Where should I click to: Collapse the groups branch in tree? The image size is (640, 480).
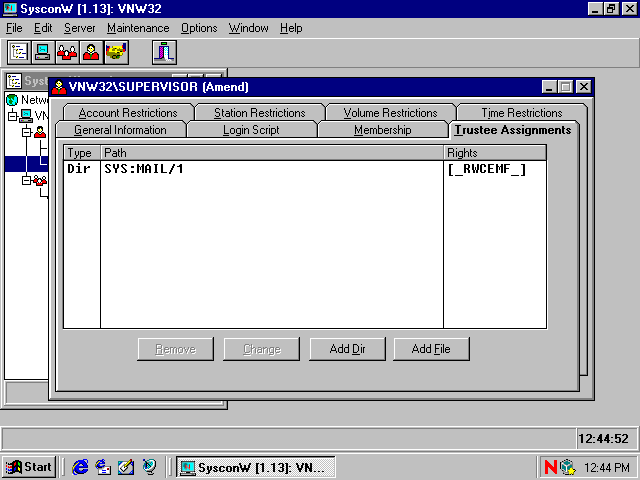(x=27, y=180)
